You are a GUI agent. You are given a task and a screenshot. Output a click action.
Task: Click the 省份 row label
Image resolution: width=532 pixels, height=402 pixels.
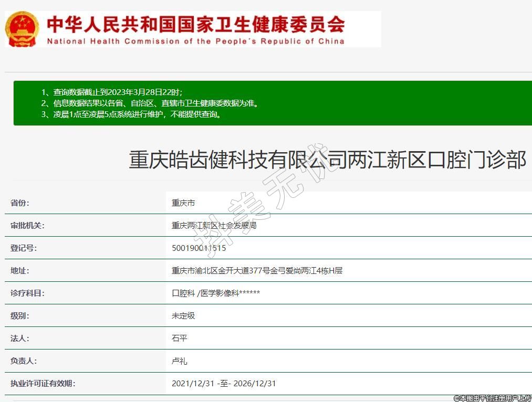click(20, 203)
